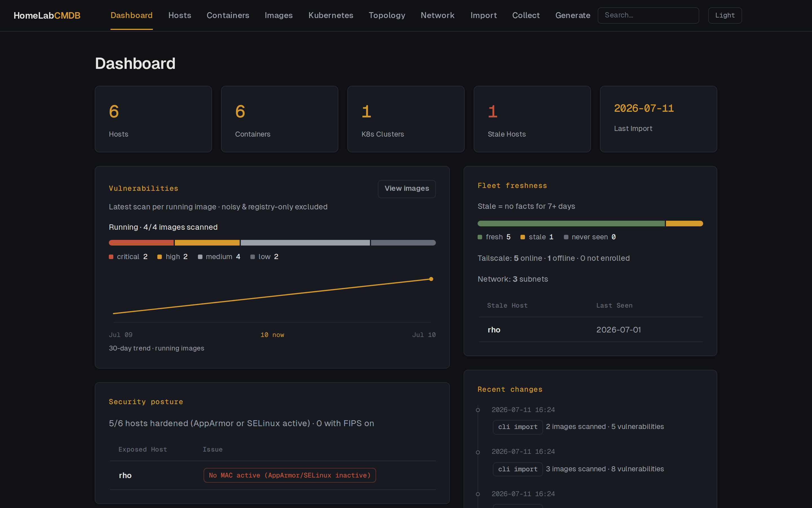Click the high segment of vulnerability bar
812x508 pixels.
207,243
